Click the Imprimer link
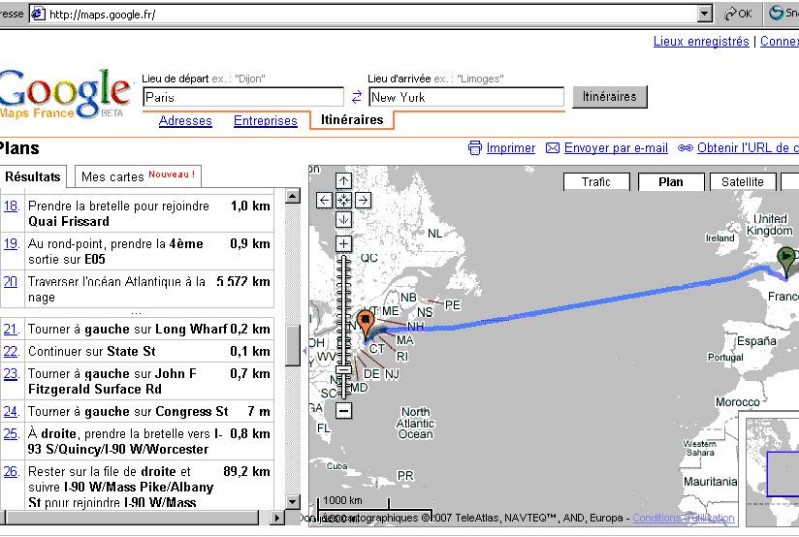The height and width of the screenshot is (537, 799). [511, 148]
